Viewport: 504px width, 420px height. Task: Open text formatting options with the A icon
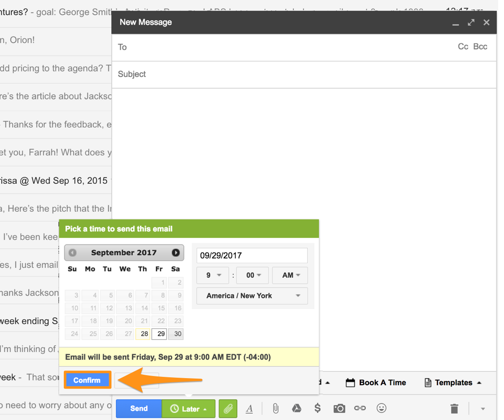point(250,409)
